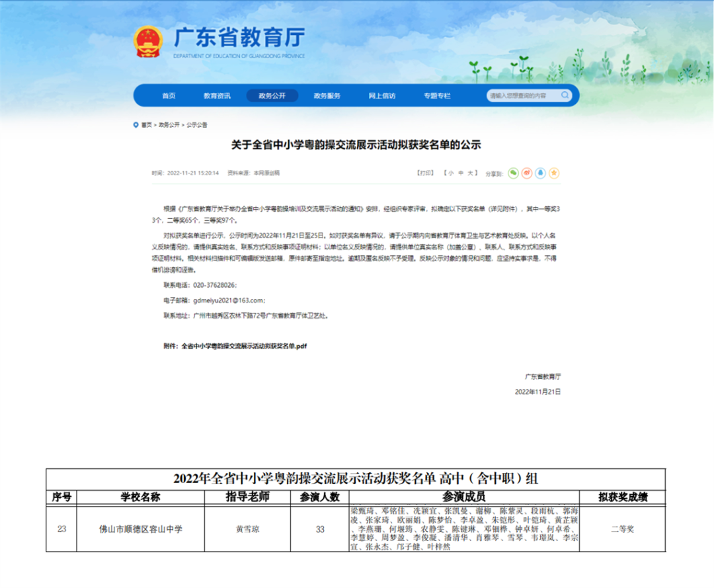
Task: Set the font size to 小
Action: click(451, 173)
